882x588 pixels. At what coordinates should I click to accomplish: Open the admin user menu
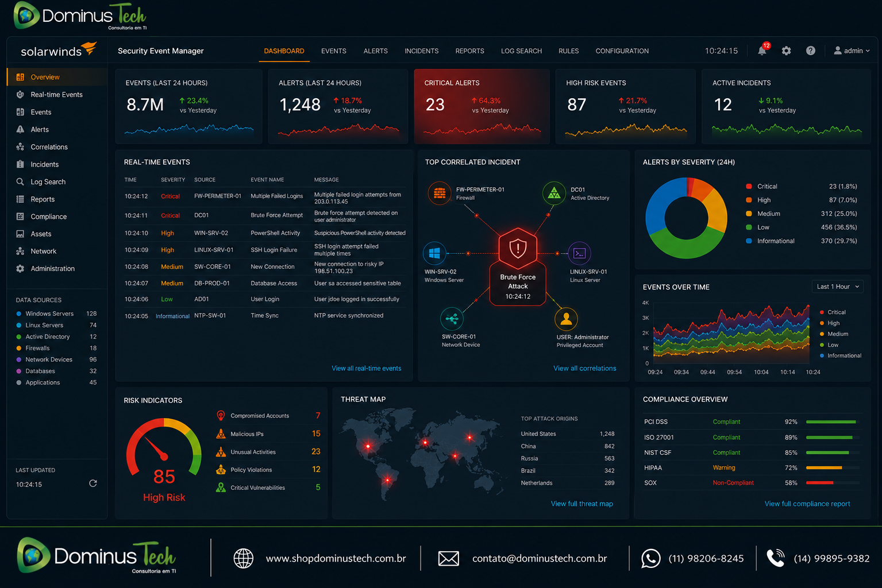point(852,51)
